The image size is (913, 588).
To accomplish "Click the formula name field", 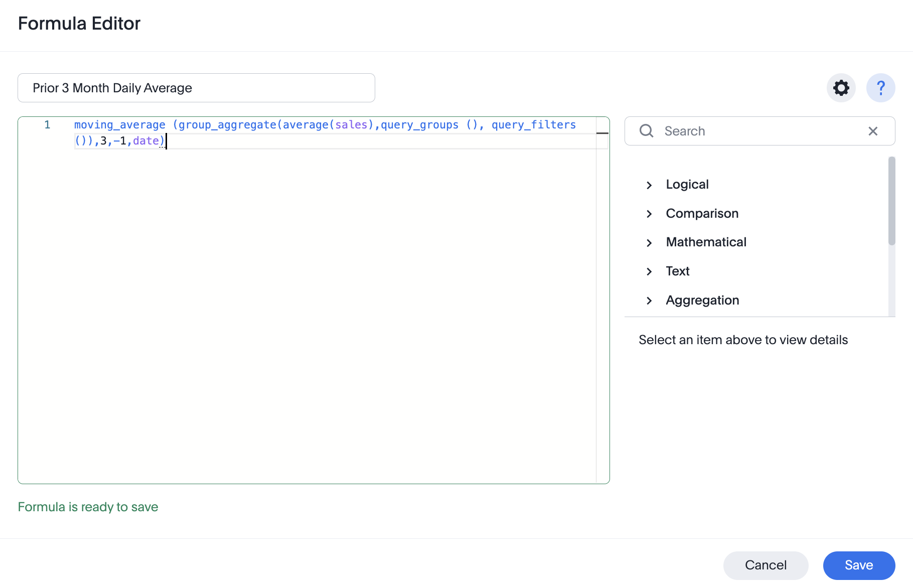I will tap(196, 88).
